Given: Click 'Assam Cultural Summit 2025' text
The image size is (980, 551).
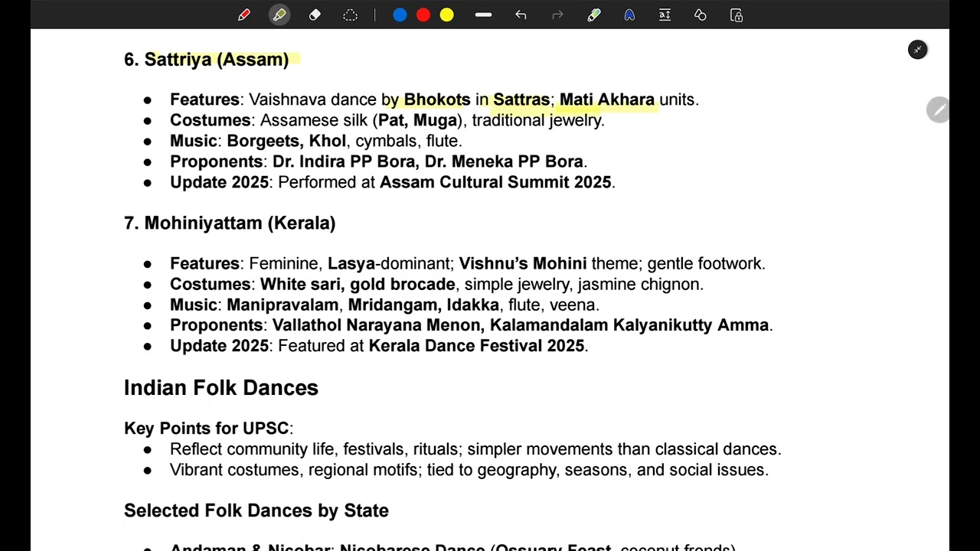Looking at the screenshot, I should coord(495,183).
